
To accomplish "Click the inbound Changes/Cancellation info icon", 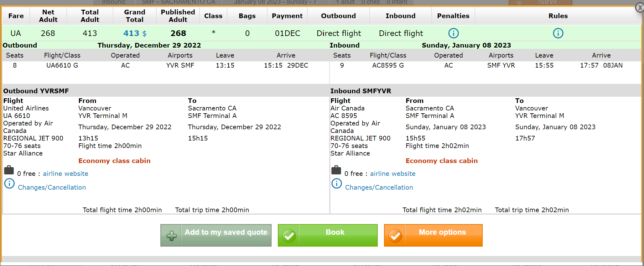I will pyautogui.click(x=337, y=183).
